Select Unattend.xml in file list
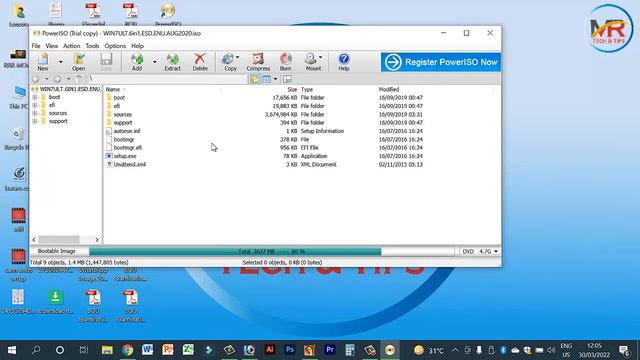Image resolution: width=640 pixels, height=360 pixels. click(x=130, y=164)
